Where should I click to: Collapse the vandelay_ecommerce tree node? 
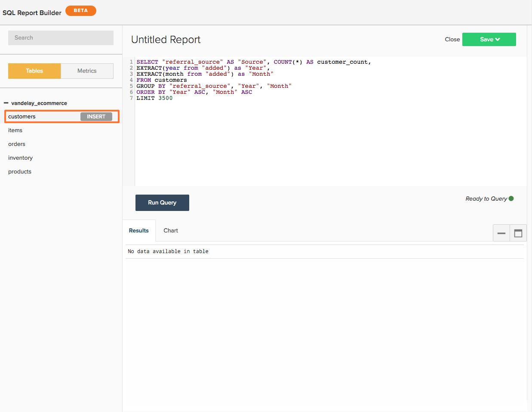click(6, 103)
